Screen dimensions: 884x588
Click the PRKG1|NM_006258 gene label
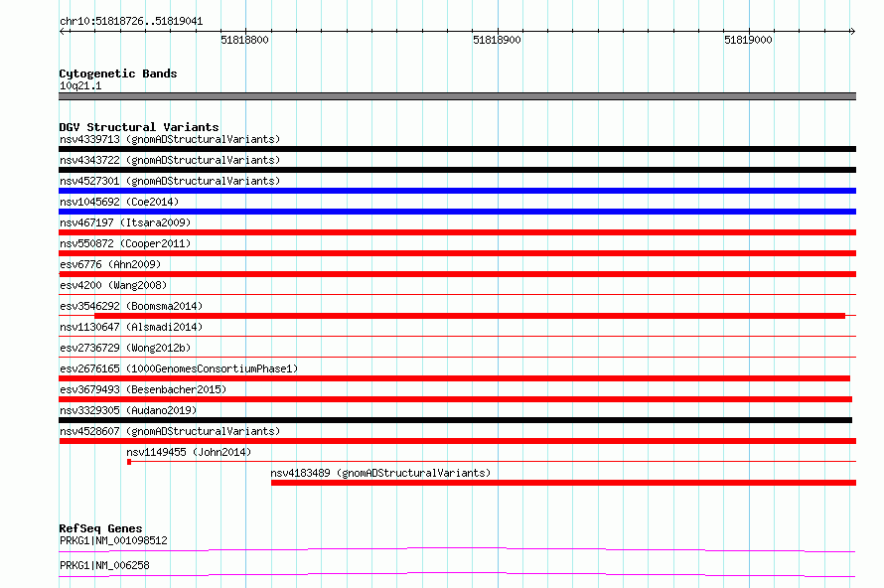(104, 565)
